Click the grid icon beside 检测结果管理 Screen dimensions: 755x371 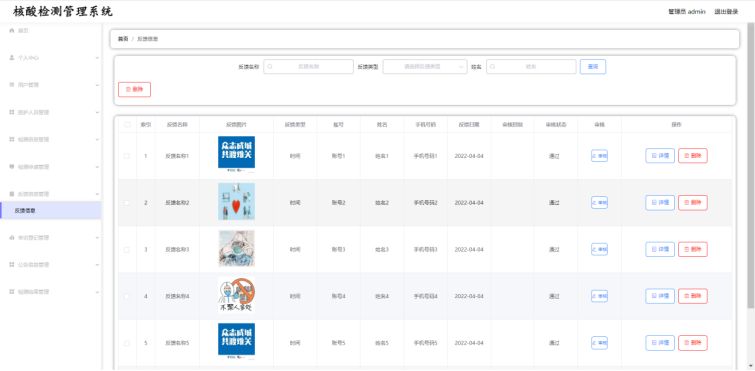tap(12, 292)
